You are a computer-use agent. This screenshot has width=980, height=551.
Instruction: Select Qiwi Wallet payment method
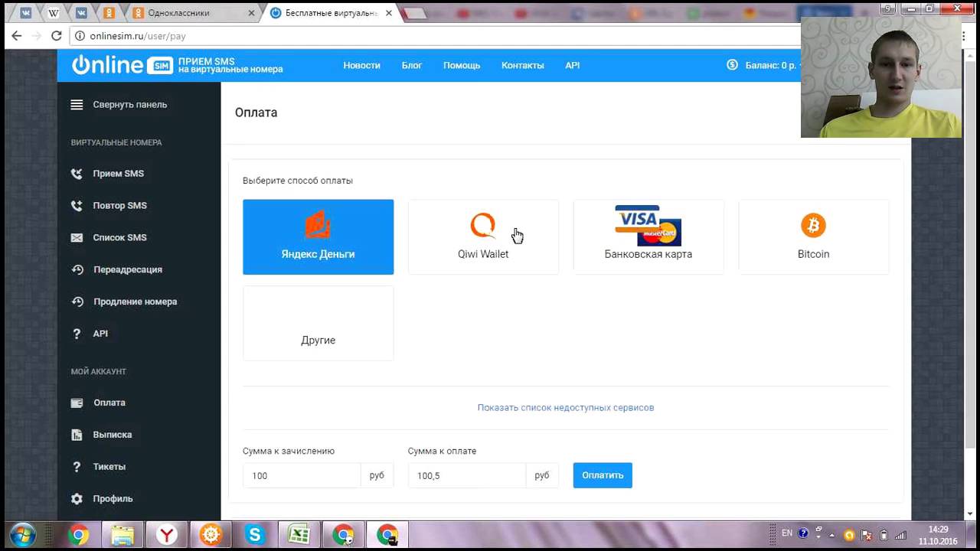pos(483,237)
